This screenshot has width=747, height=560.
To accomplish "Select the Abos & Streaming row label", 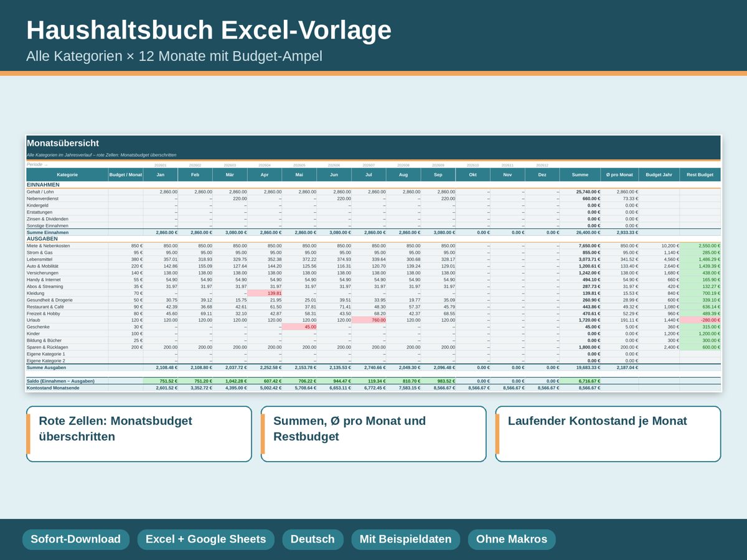I will [45, 286].
